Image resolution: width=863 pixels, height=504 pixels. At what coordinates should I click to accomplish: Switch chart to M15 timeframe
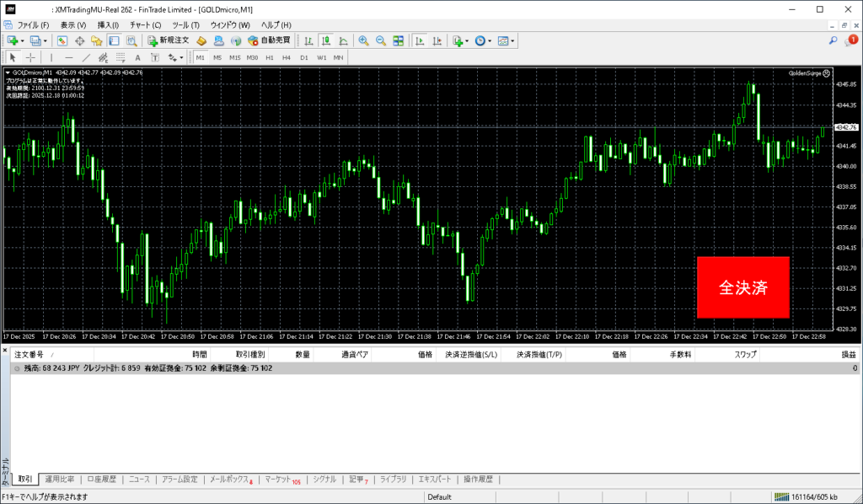234,58
